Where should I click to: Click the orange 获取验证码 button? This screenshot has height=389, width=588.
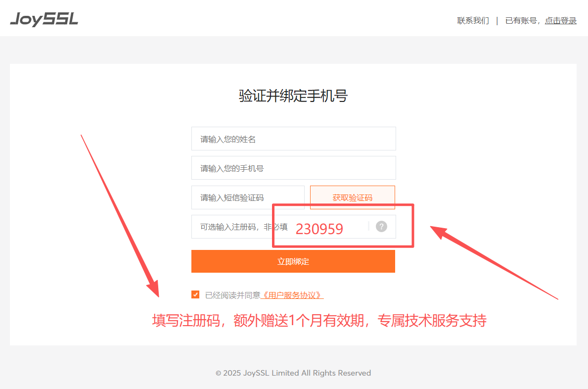(x=352, y=197)
